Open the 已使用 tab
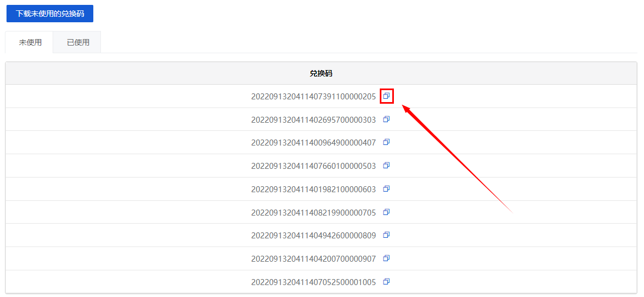The height and width of the screenshot is (297, 644). 78,42
